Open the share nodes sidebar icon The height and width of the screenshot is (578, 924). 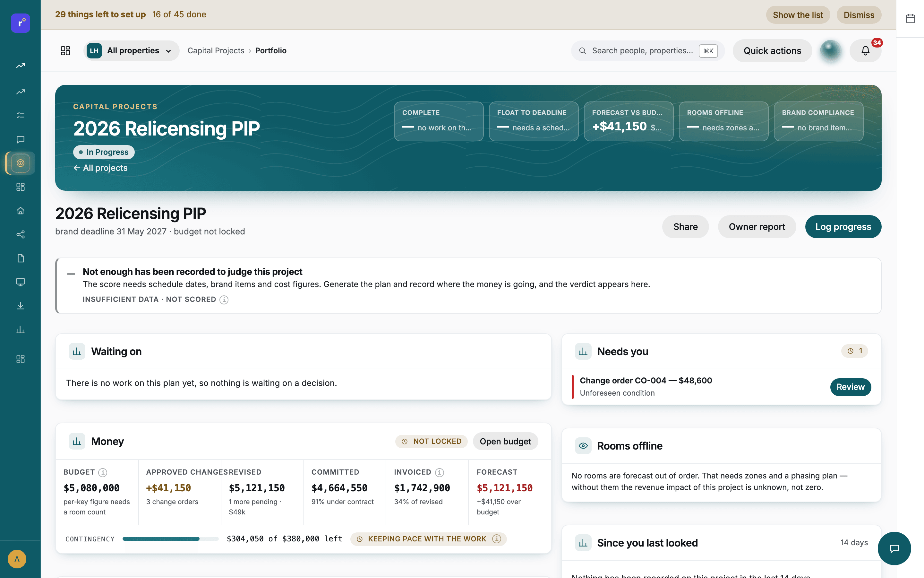click(x=20, y=234)
